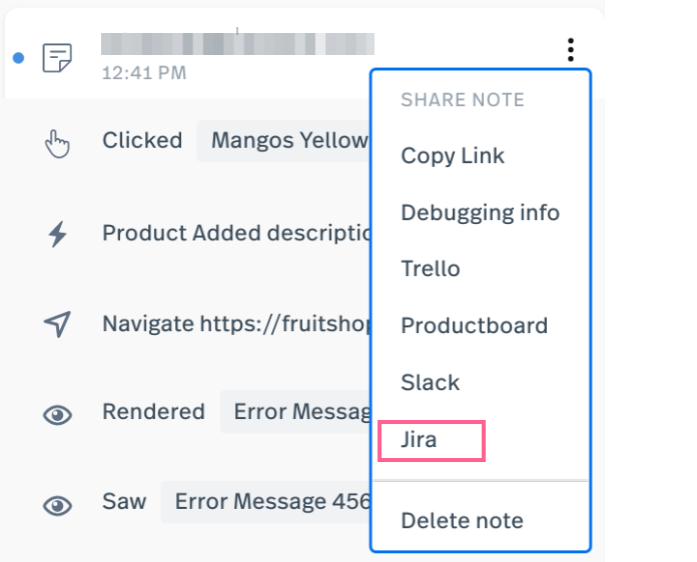Click the Mangos Yellow element tag
Viewport: 697px width, 562px height.
coord(284,140)
